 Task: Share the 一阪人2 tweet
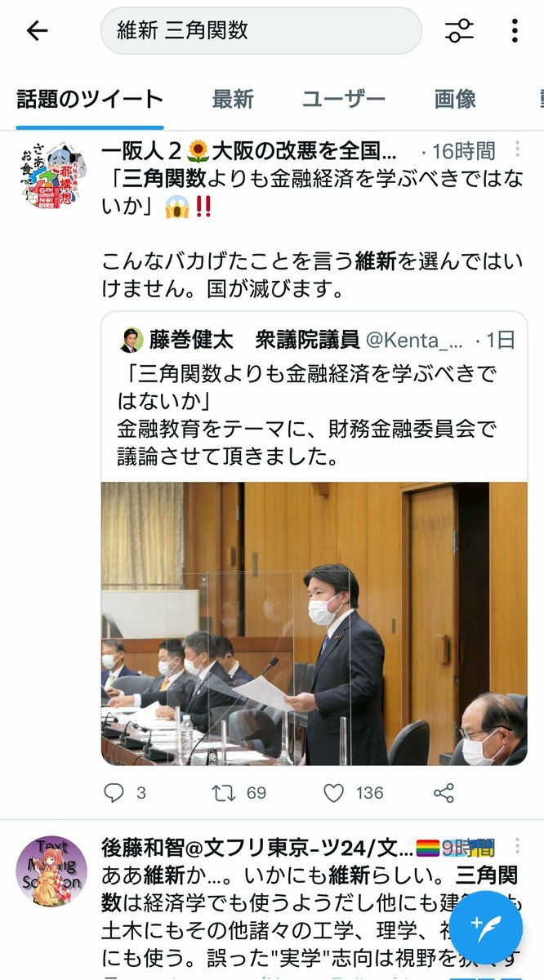444,792
